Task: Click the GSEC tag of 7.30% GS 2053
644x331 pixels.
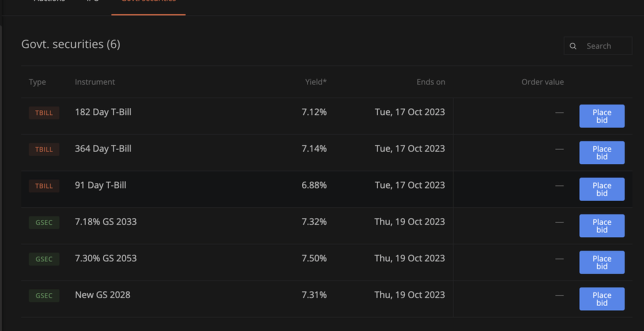Action: coord(44,259)
